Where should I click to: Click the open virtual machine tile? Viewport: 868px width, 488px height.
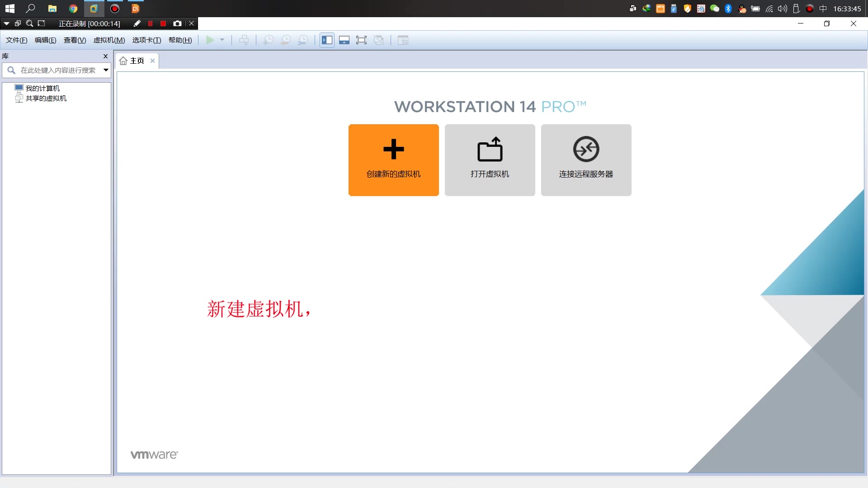coord(490,160)
